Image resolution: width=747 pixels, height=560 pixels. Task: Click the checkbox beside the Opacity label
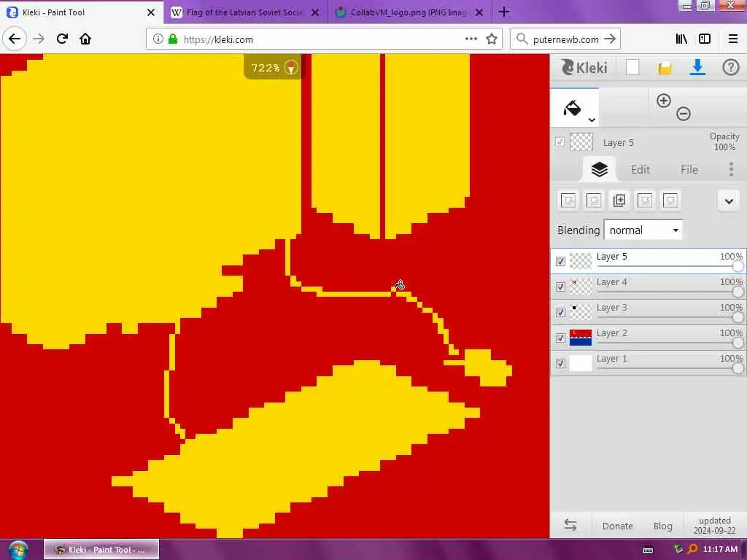pos(560,142)
